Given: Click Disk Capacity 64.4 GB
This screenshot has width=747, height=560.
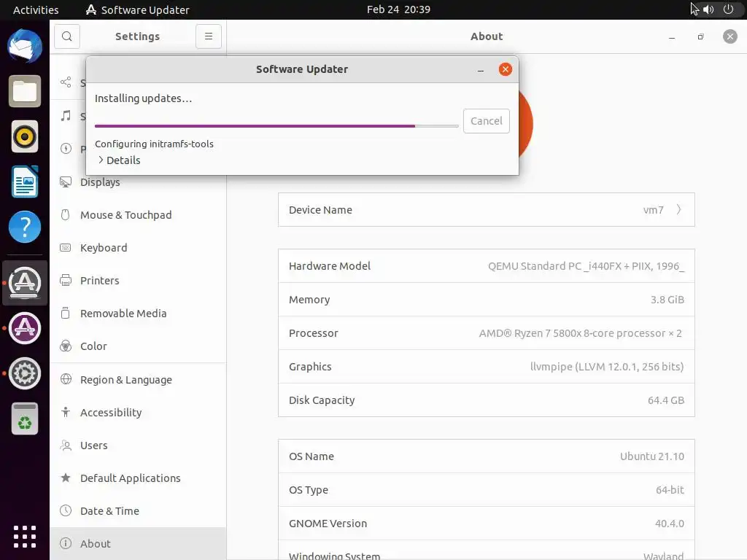Looking at the screenshot, I should coord(666,400).
